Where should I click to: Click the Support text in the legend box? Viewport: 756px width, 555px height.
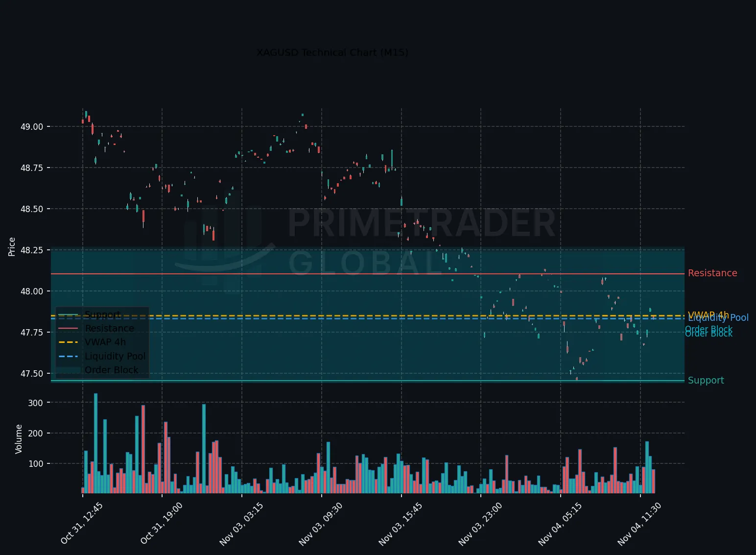(102, 314)
